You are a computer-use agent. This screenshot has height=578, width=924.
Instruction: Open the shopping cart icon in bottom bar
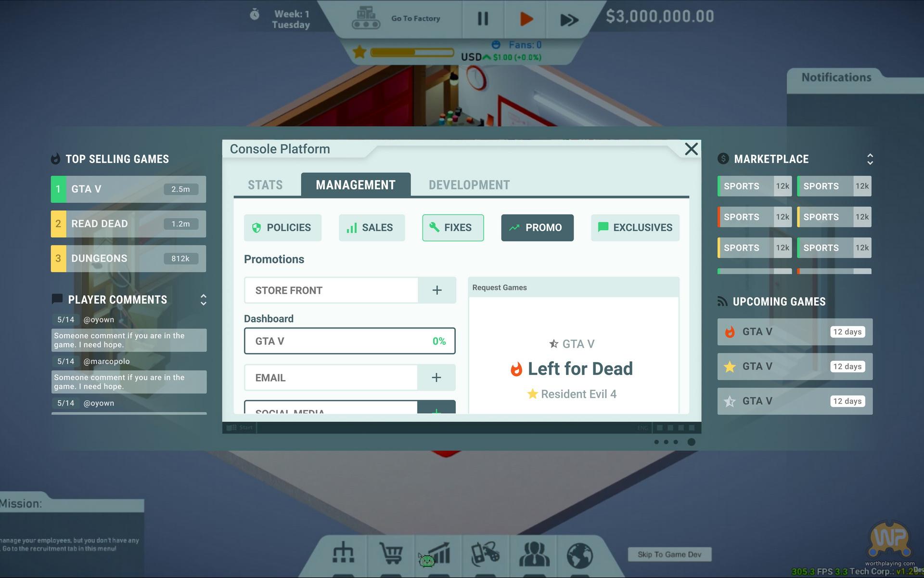point(391,554)
